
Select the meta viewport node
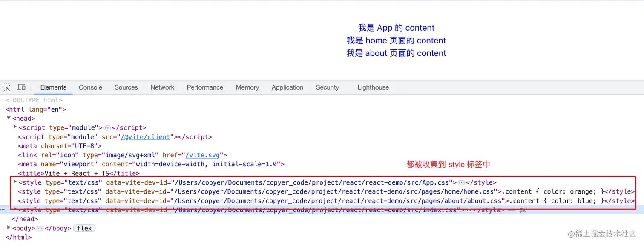[x=151, y=164]
